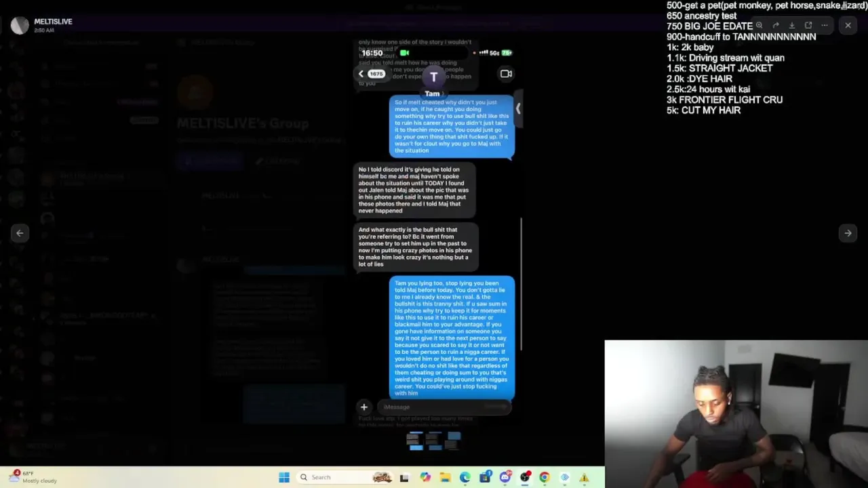Click the 2:50 AM timestamp
Image resolution: width=868 pixels, height=488 pixels.
click(44, 30)
